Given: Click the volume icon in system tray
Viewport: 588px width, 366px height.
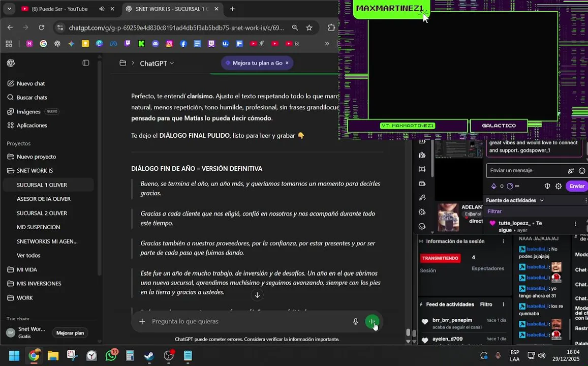Looking at the screenshot, I should click(x=542, y=355).
